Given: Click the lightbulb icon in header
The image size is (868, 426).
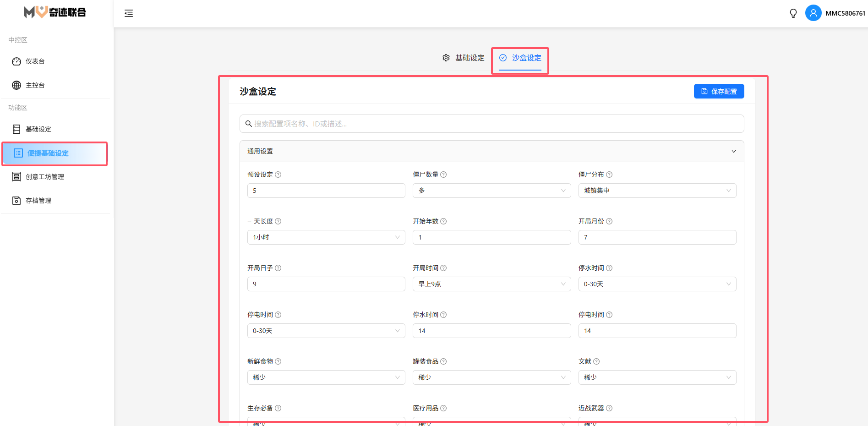Looking at the screenshot, I should click(793, 13).
